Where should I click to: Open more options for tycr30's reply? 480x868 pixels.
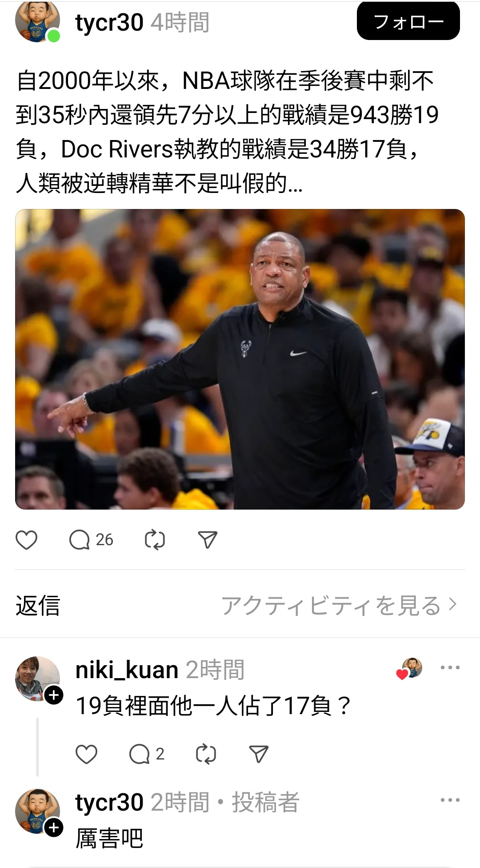tap(450, 800)
